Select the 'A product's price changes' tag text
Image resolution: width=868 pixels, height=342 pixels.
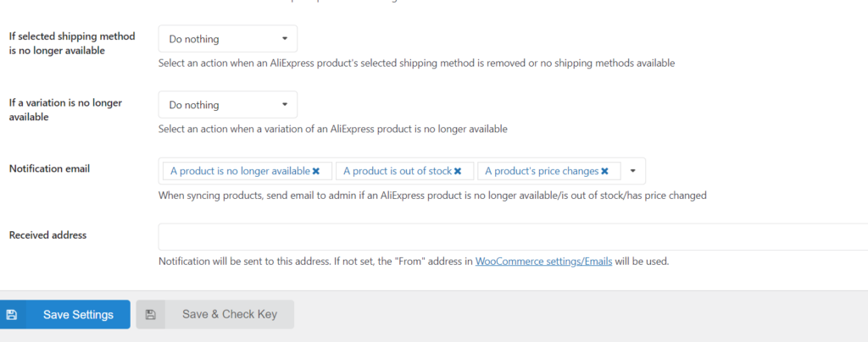542,171
